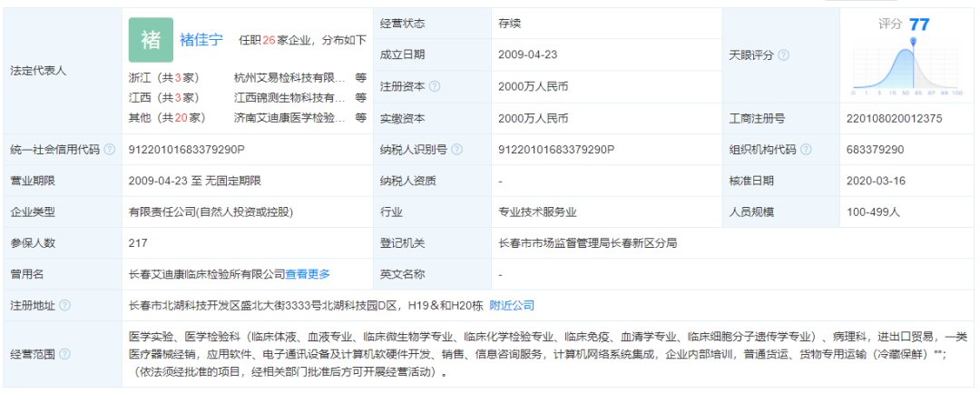The image size is (980, 394).
Task: Click the help icon after 纳税人识别号
Action: click(456, 149)
